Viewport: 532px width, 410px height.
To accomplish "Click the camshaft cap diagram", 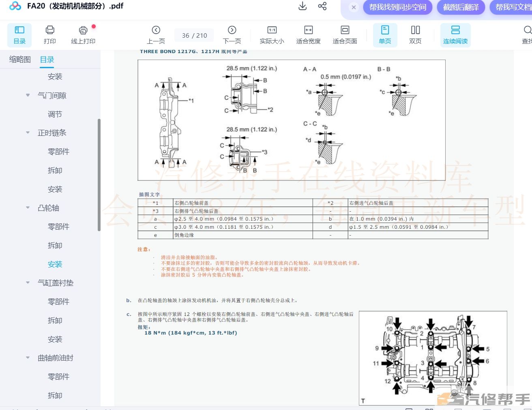I will 292,120.
